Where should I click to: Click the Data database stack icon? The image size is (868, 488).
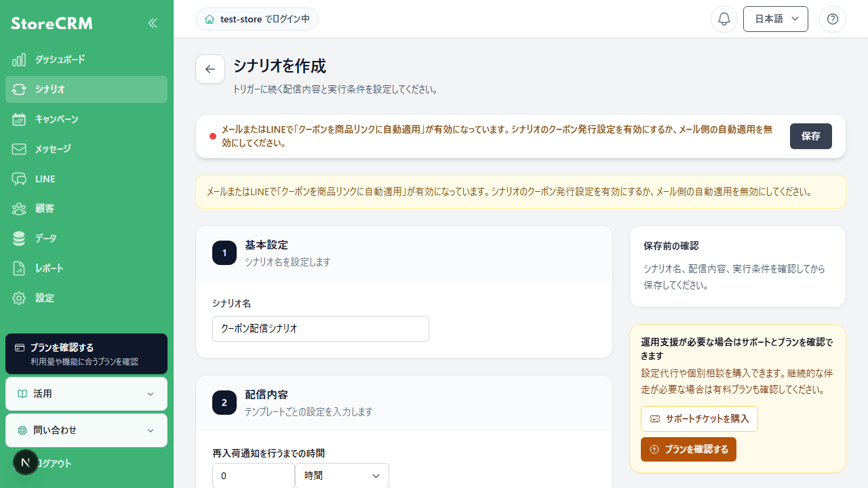click(19, 239)
